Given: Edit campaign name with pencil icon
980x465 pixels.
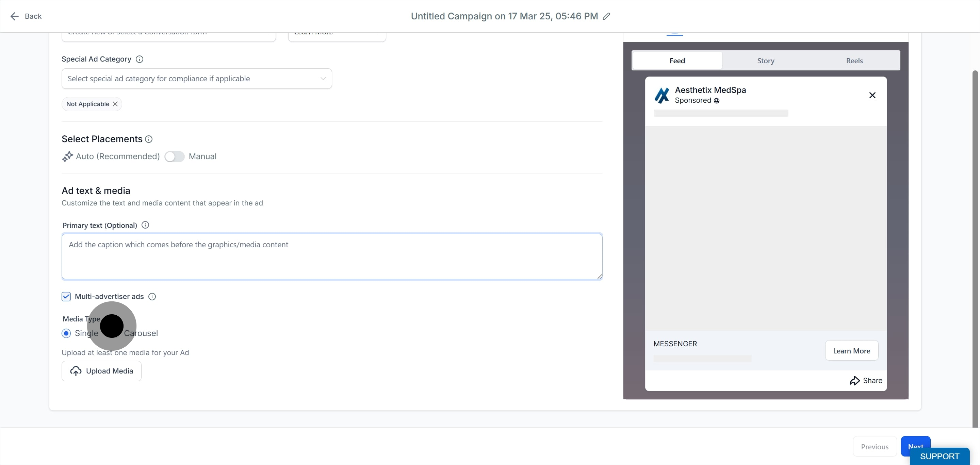Looking at the screenshot, I should tap(606, 16).
